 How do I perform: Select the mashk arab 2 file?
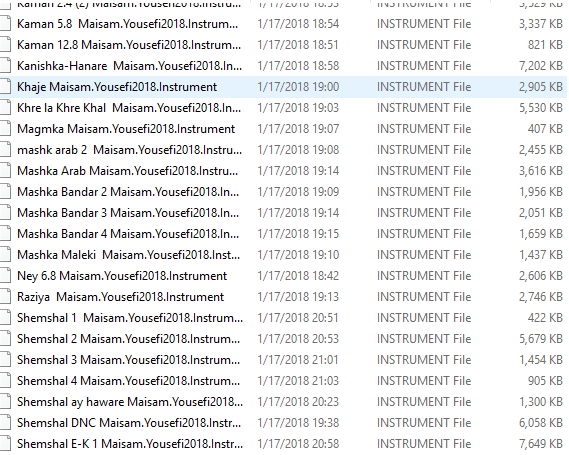(129, 150)
